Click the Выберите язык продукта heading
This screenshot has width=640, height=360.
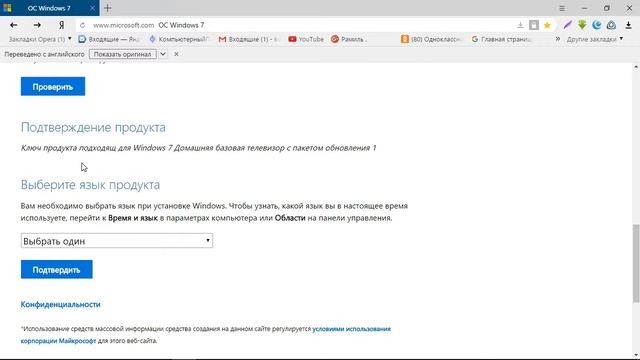(x=90, y=185)
